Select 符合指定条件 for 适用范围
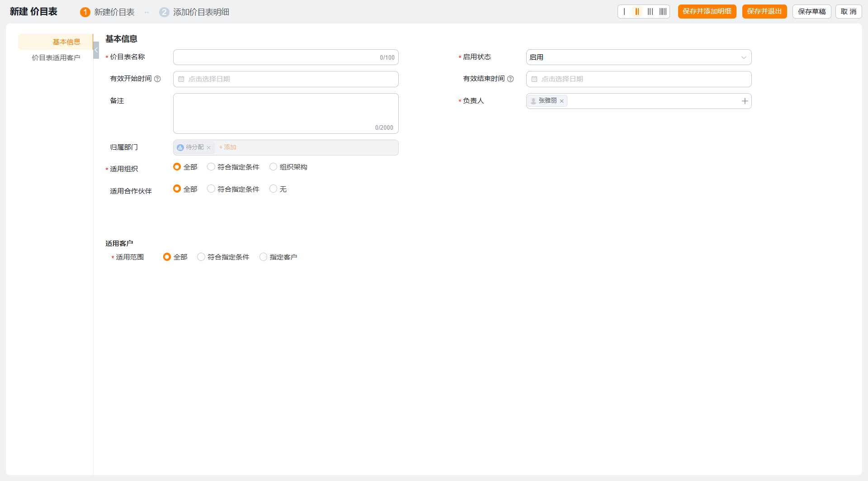868x481 pixels. point(201,257)
